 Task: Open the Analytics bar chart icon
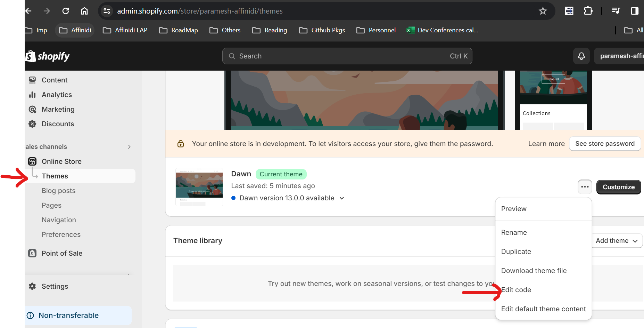[x=32, y=95]
